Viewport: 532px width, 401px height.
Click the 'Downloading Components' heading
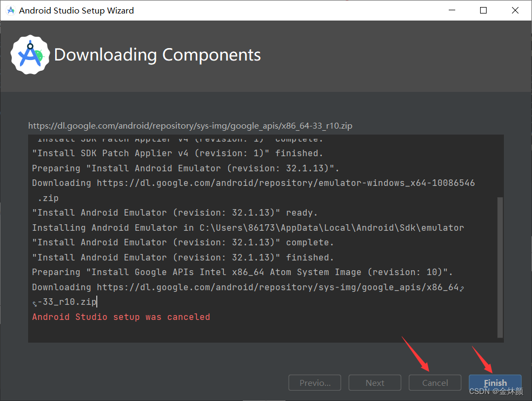point(157,55)
